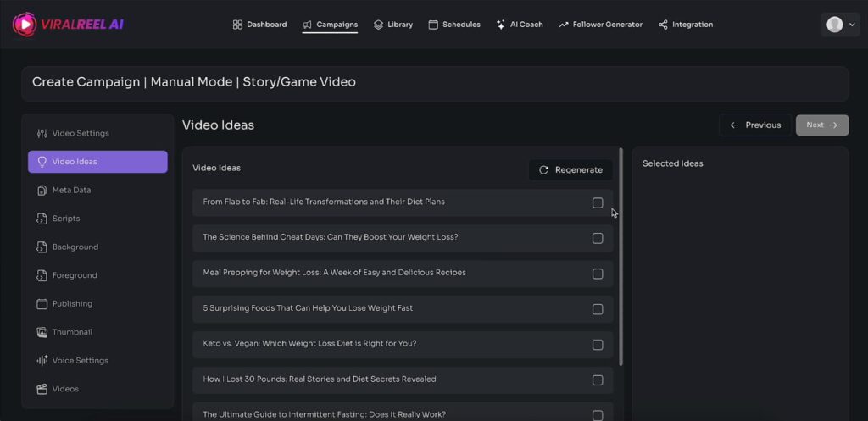The width and height of the screenshot is (868, 421).
Task: Click the Voice Settings waveform icon
Action: click(42, 361)
